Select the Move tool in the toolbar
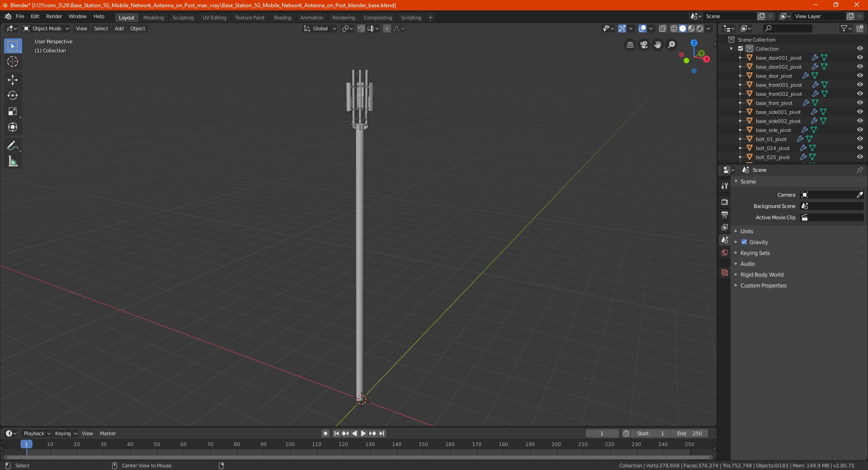This screenshot has height=470, width=868. click(x=13, y=80)
